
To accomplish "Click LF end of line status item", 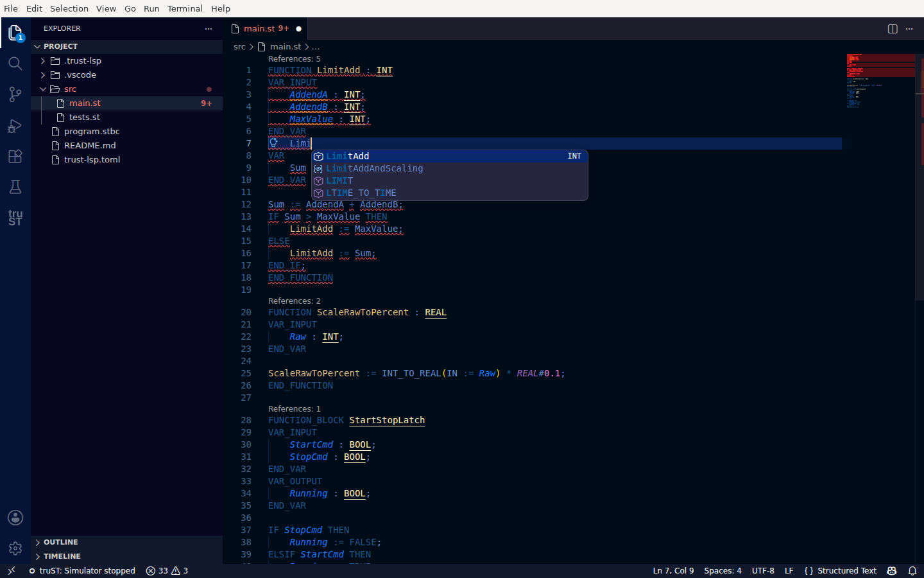I will pyautogui.click(x=789, y=570).
